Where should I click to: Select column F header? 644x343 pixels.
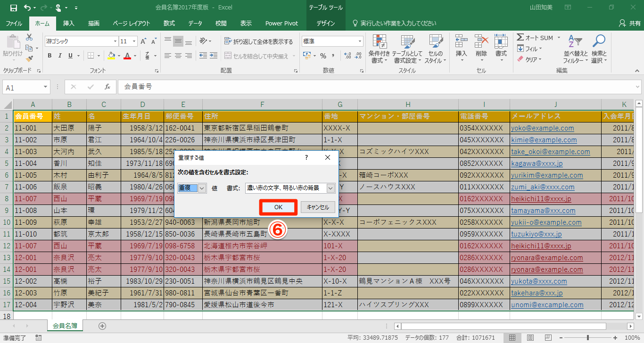tap(262, 105)
